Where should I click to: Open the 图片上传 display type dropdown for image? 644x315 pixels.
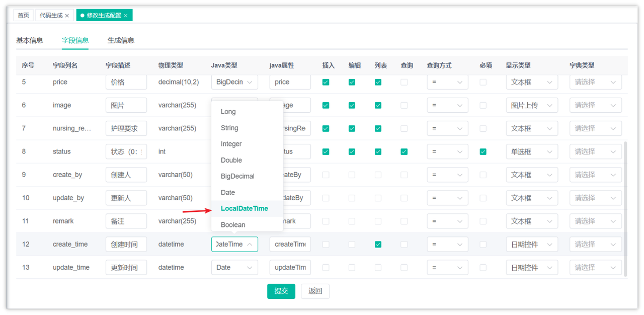coord(532,105)
